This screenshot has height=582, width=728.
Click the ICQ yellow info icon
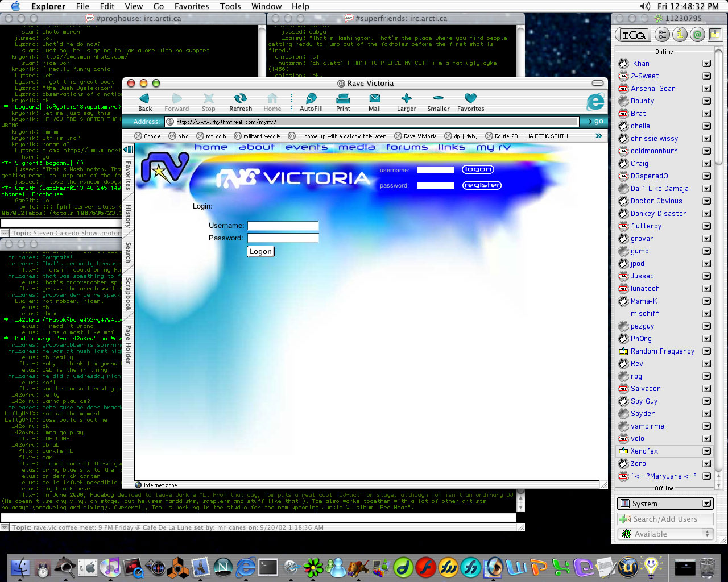point(680,35)
